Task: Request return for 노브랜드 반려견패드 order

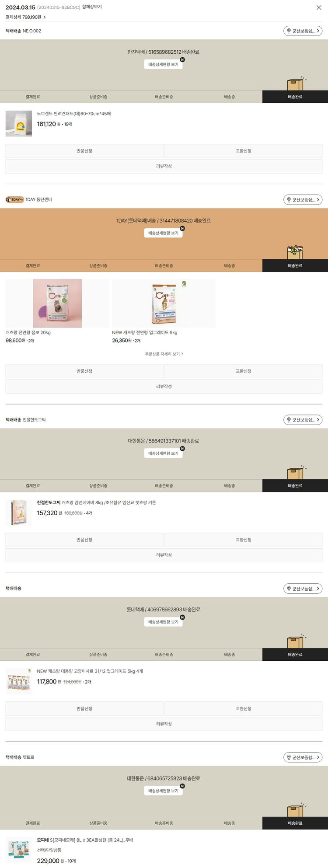Action: pyautogui.click(x=84, y=151)
